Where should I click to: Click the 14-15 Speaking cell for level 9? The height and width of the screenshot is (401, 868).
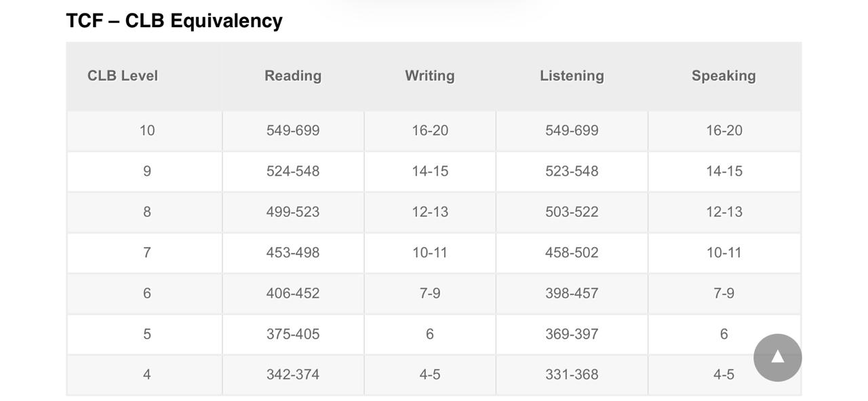[x=724, y=170]
